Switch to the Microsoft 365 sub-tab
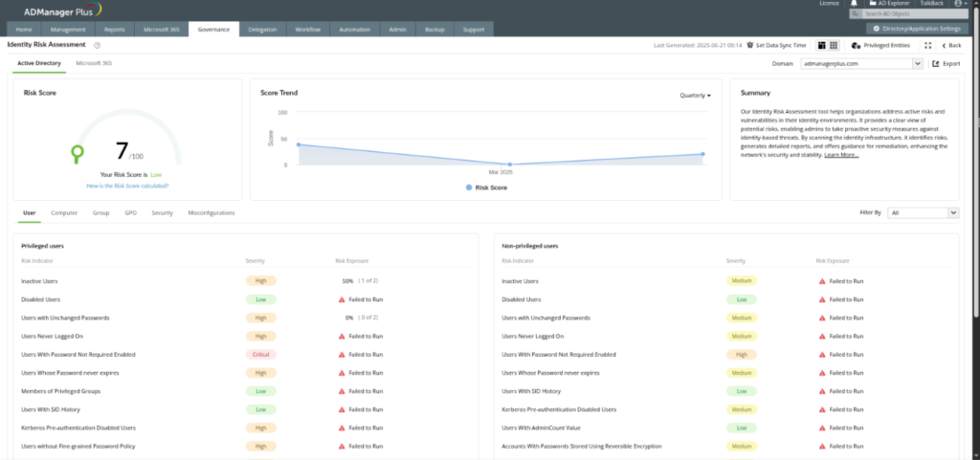 tap(94, 63)
